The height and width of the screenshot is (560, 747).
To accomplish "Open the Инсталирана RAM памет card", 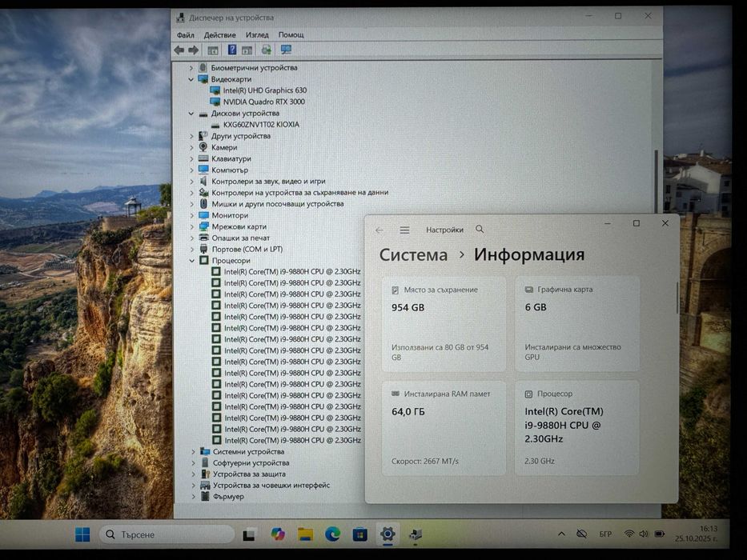I will [x=444, y=428].
